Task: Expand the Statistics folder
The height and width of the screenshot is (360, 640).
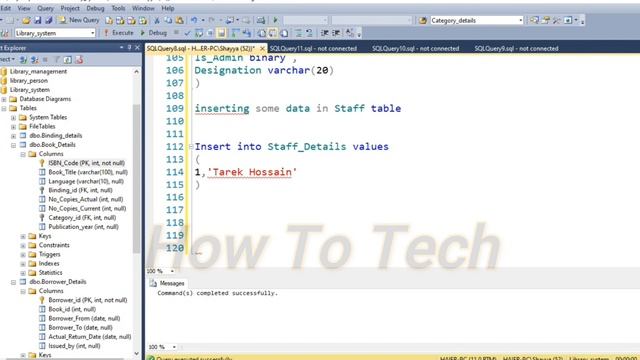Action: pyautogui.click(x=23, y=273)
